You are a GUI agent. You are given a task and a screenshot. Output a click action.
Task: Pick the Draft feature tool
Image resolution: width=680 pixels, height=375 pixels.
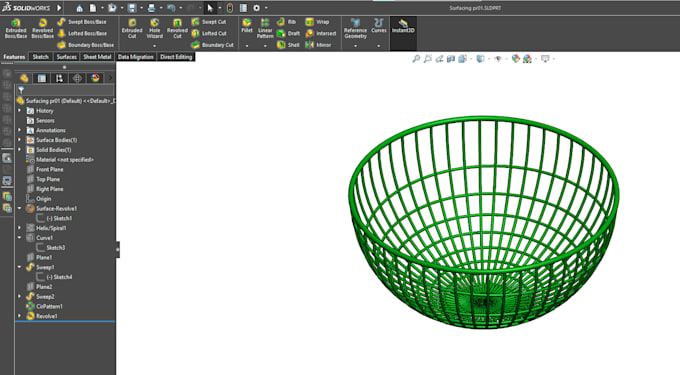tap(288, 33)
